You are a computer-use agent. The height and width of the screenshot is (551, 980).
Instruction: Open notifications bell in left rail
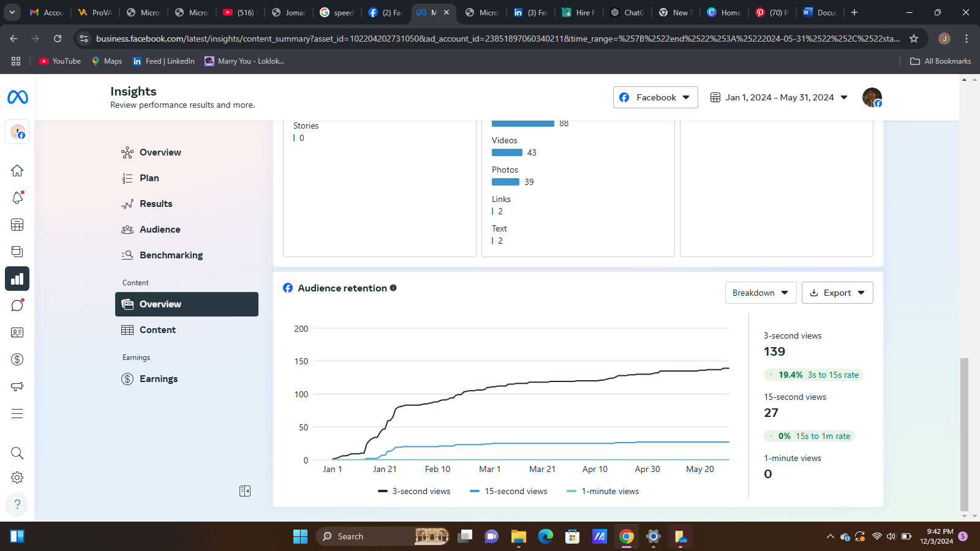[x=17, y=198]
